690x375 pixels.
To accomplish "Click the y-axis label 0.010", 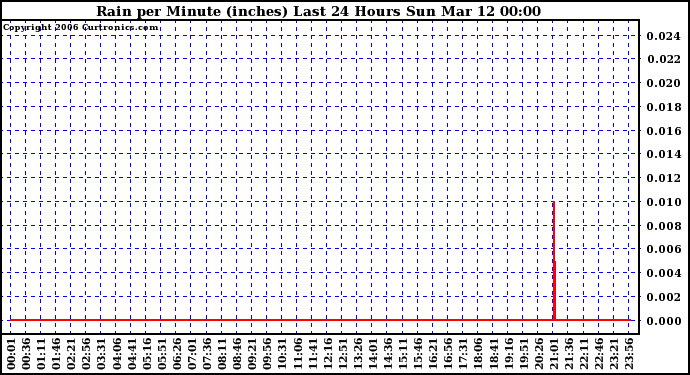I will pyautogui.click(x=664, y=202).
